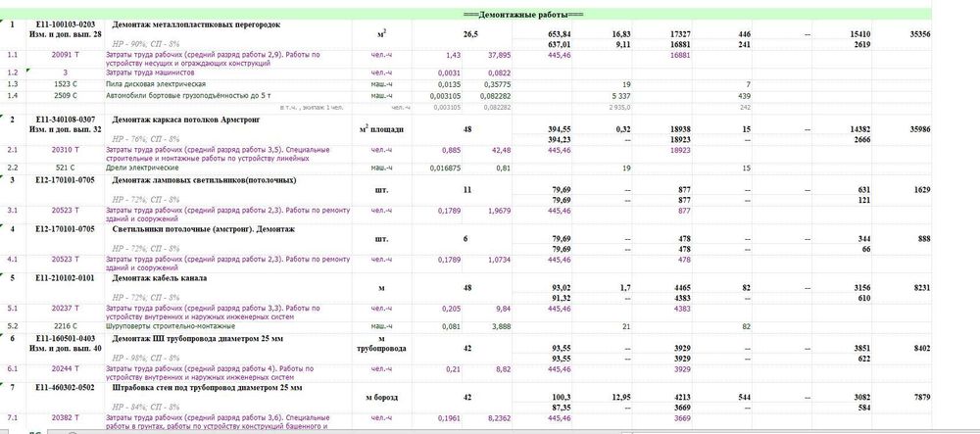The width and height of the screenshot is (980, 434).
Task: Select resource code "20310 Т"
Action: 65,150
